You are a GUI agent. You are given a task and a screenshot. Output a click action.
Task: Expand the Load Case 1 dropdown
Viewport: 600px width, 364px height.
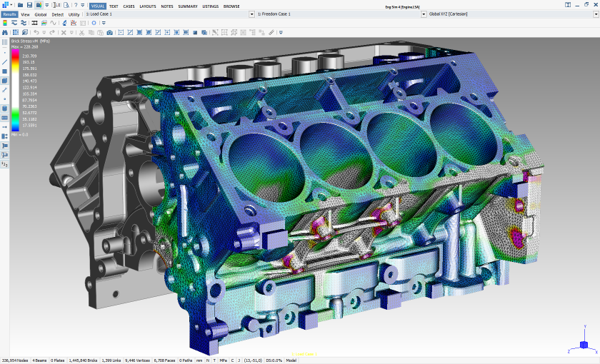point(251,14)
